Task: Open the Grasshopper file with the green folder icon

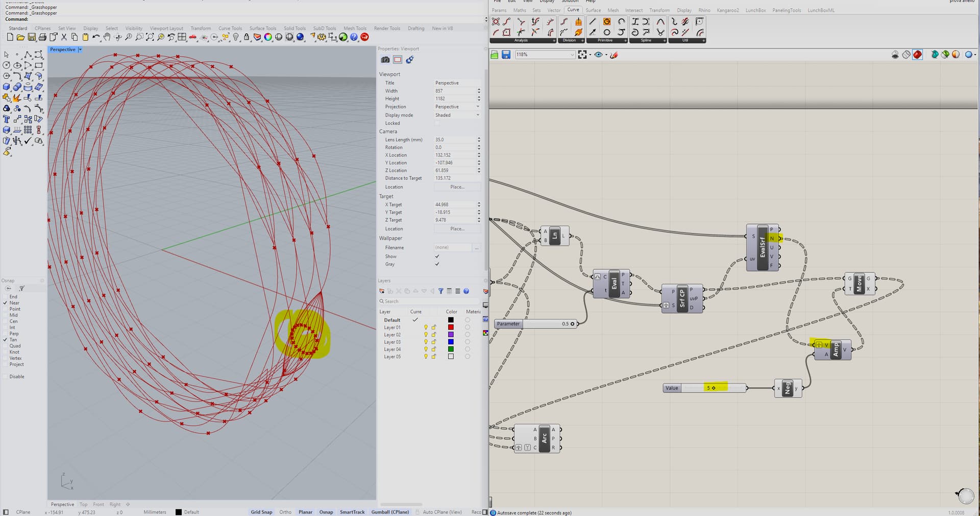Action: pos(494,55)
